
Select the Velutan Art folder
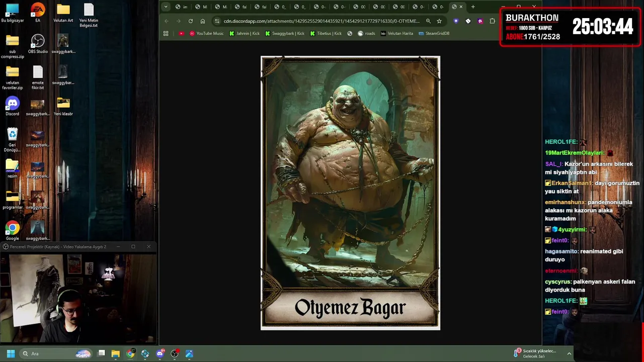click(63, 14)
